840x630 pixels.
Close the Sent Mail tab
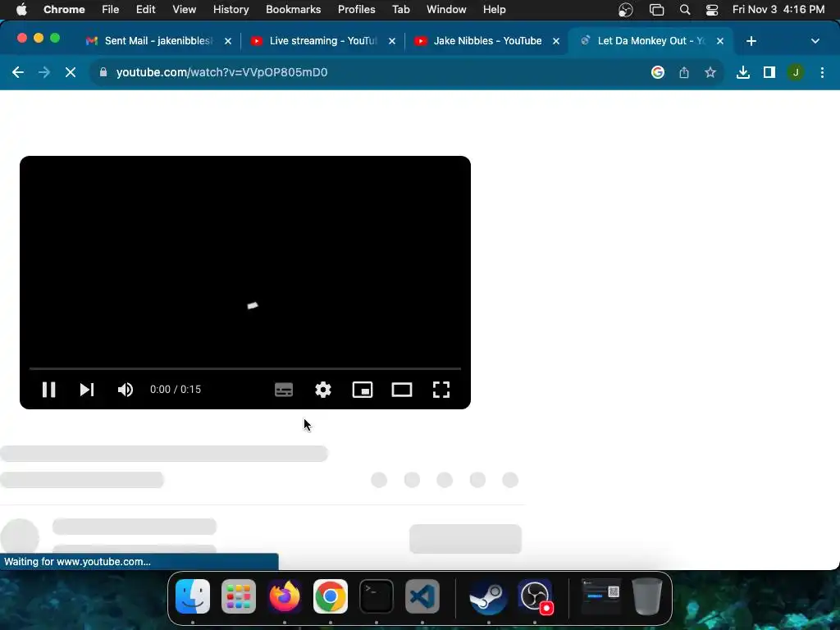click(x=228, y=41)
